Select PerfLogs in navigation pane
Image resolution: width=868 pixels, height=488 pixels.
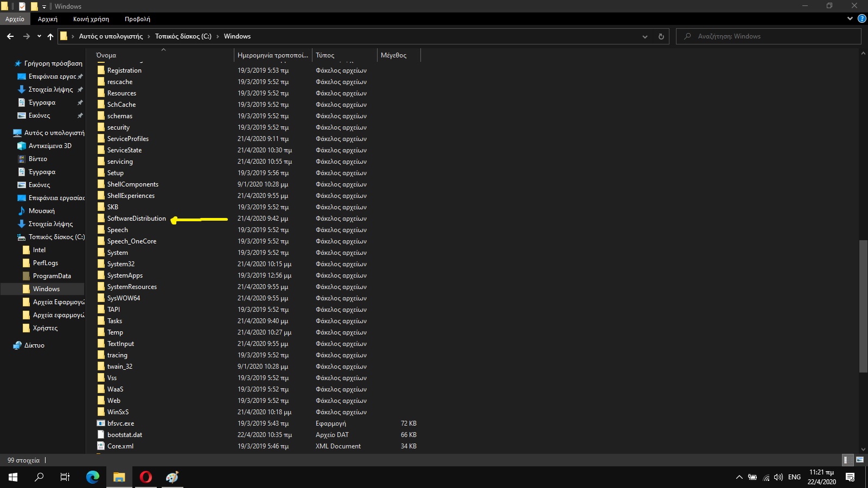coord(46,263)
